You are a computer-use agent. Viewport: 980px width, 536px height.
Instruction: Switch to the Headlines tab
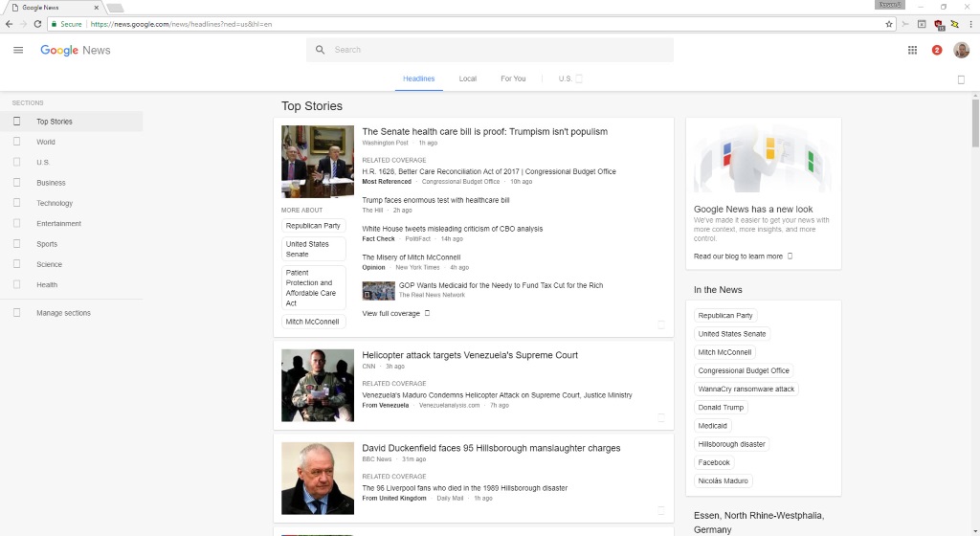click(x=419, y=78)
